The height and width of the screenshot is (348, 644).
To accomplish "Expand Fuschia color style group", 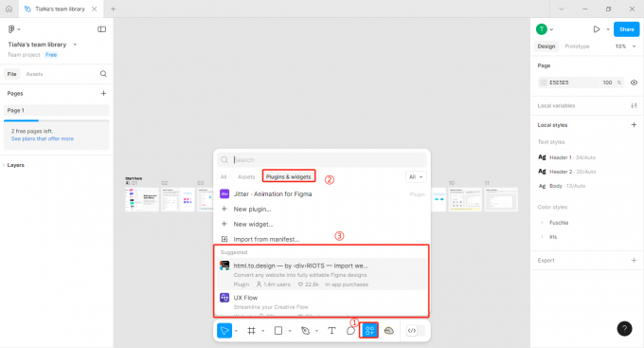I will pyautogui.click(x=542, y=223).
